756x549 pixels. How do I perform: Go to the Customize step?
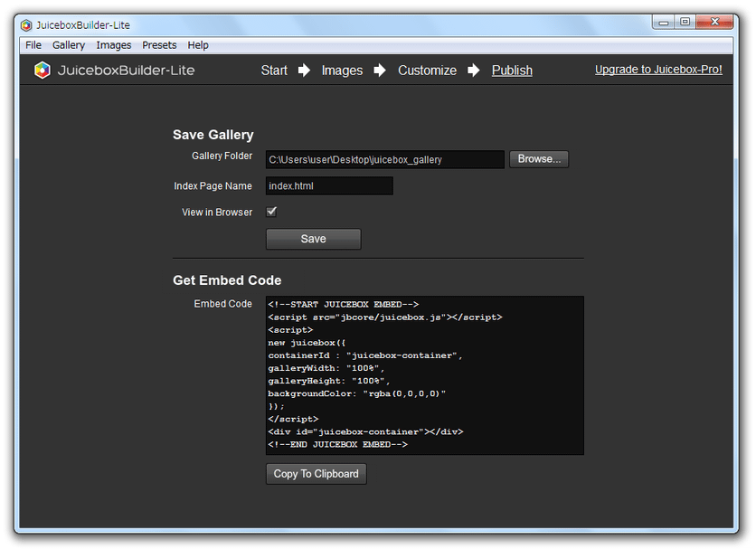[427, 71]
